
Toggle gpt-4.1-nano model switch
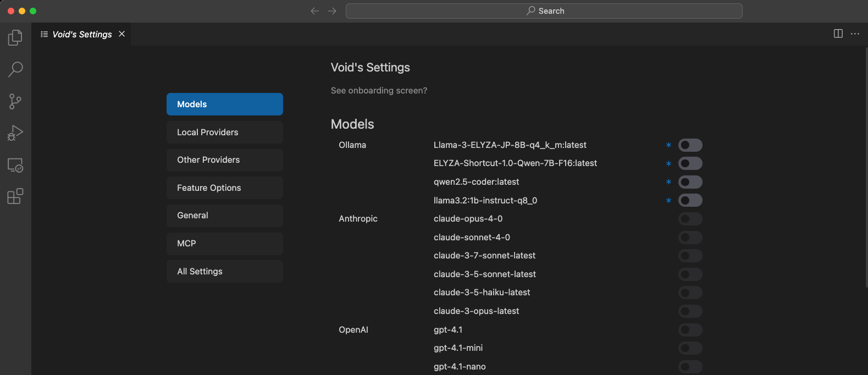[690, 367]
